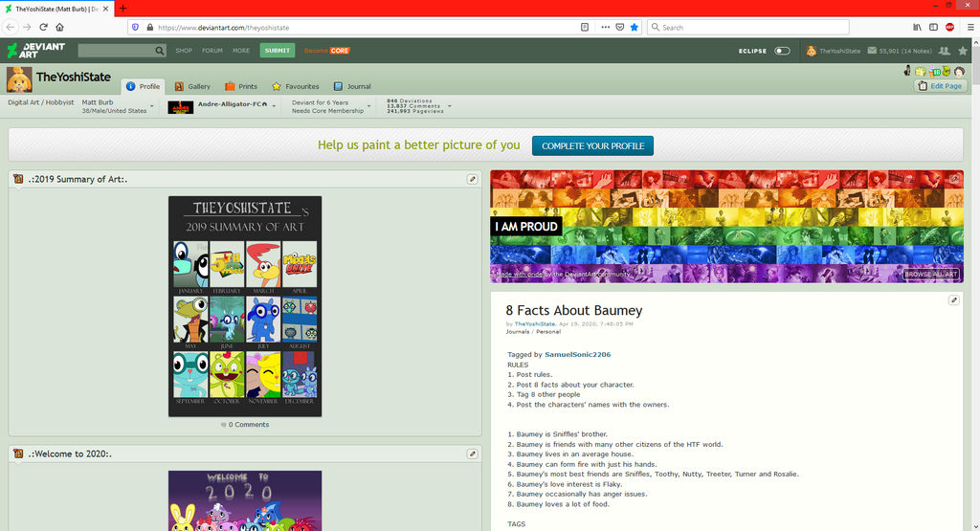980x531 pixels.
Task: Click the address bar URL
Action: 223,28
